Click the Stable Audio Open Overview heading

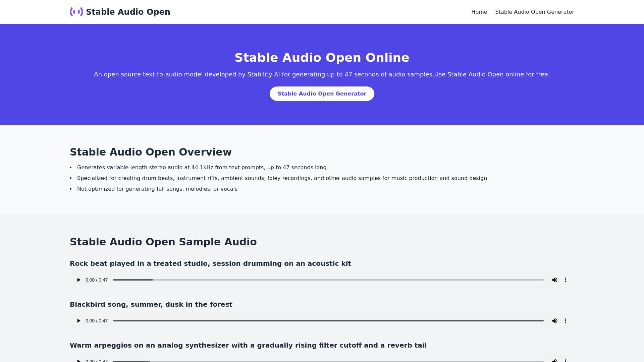coord(151,152)
